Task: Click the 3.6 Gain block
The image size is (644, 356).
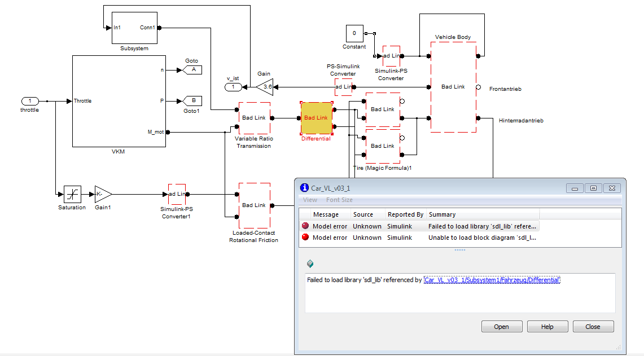Action: (265, 87)
